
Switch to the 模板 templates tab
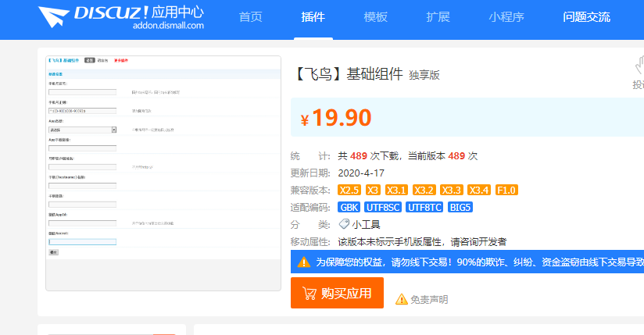(x=375, y=17)
